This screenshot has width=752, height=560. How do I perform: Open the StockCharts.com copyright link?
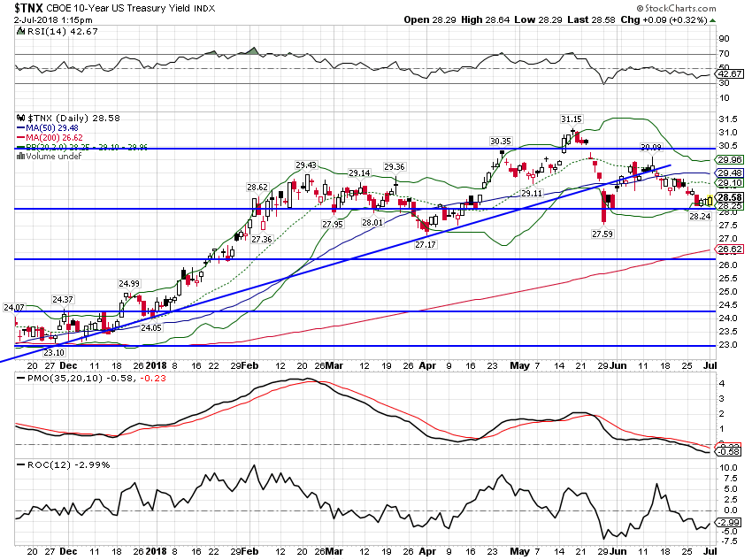pos(676,8)
